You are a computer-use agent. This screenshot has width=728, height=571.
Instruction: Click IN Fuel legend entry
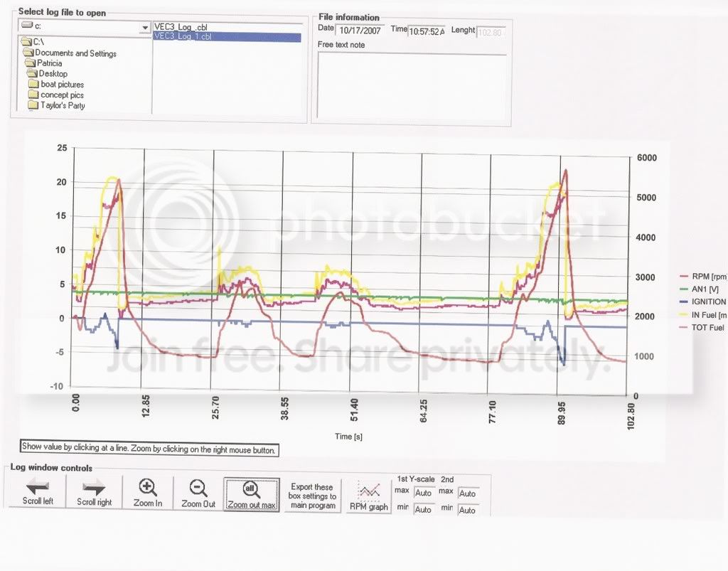[x=703, y=315]
